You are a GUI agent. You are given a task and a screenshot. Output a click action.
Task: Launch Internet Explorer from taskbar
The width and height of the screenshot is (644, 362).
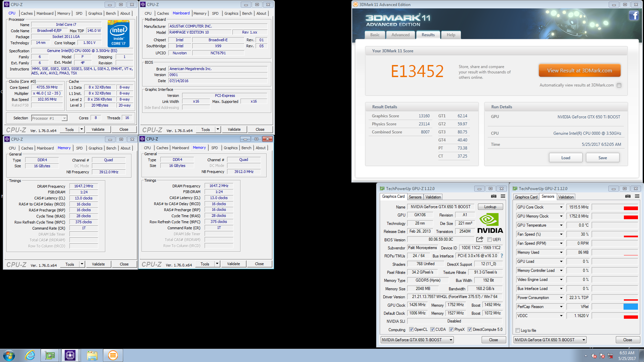point(30,355)
